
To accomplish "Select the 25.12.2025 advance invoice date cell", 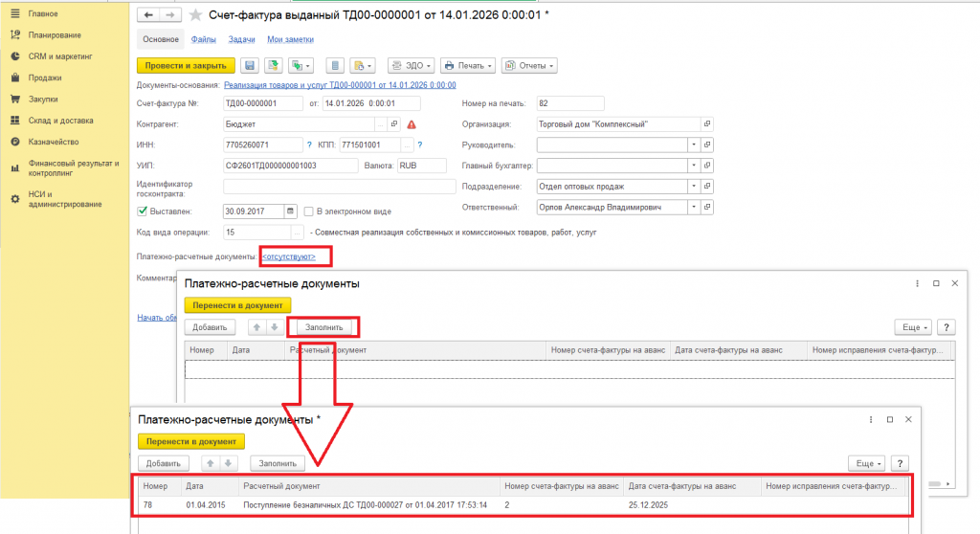I will [693, 504].
